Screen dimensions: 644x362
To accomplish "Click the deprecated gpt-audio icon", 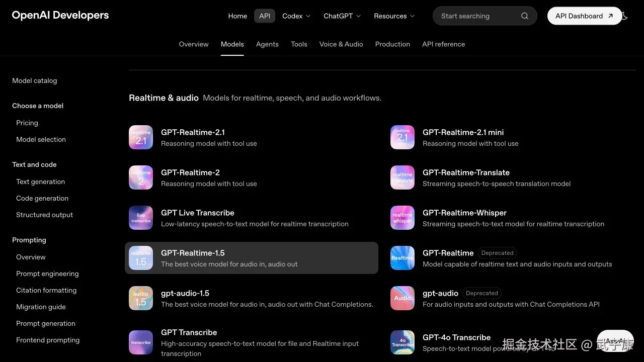I will tap(403, 298).
